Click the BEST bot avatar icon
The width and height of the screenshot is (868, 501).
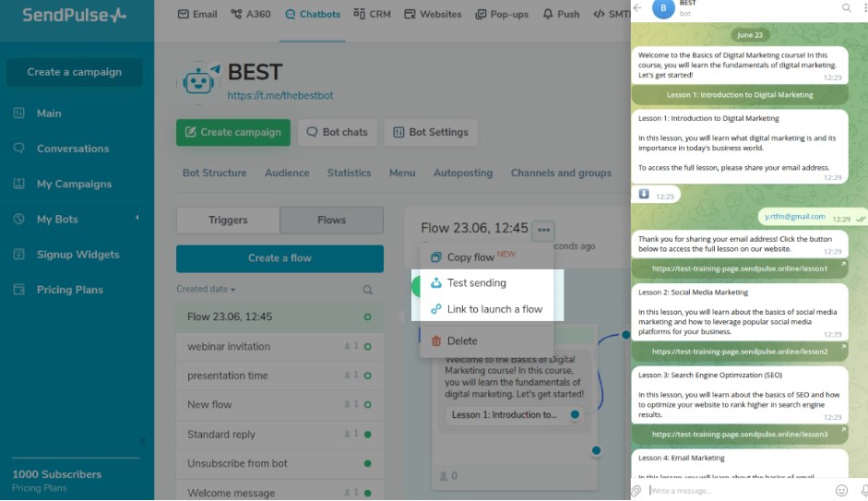pyautogui.click(x=198, y=83)
